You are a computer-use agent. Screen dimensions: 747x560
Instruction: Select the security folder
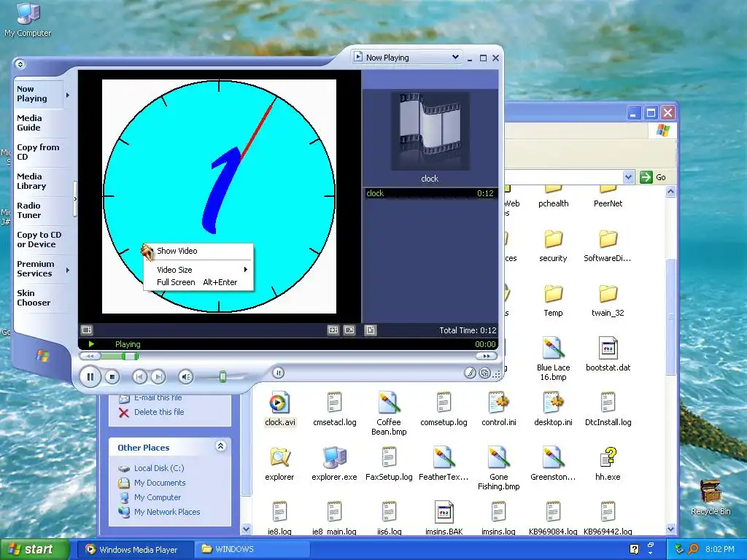553,246
